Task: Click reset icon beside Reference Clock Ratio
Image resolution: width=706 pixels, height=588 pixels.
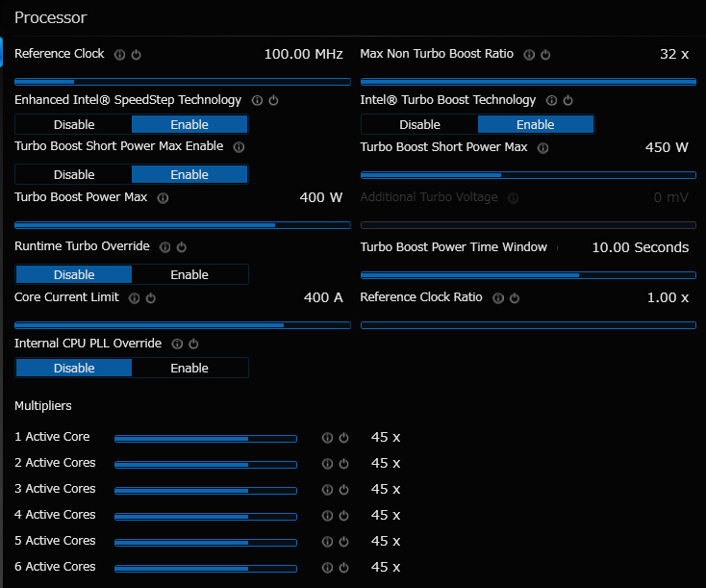Action: pyautogui.click(x=514, y=298)
